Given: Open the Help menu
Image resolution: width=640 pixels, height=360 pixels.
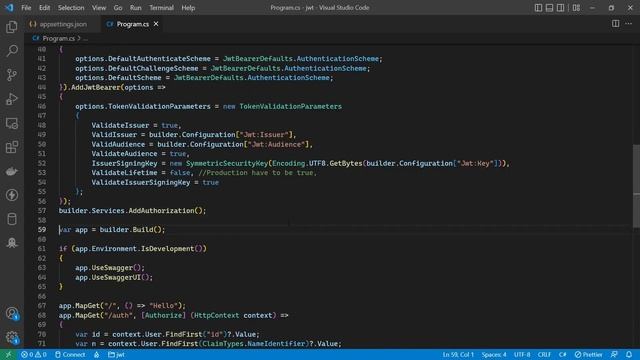Looking at the screenshot, I should point(188,8).
